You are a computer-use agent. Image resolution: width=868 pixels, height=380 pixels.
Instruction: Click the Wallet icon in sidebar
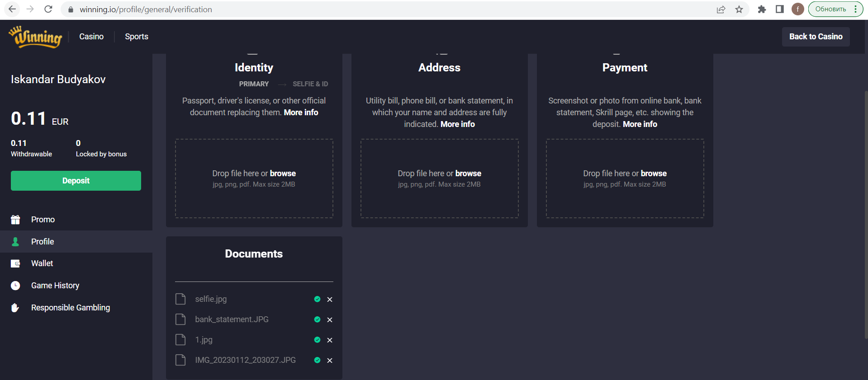[15, 263]
